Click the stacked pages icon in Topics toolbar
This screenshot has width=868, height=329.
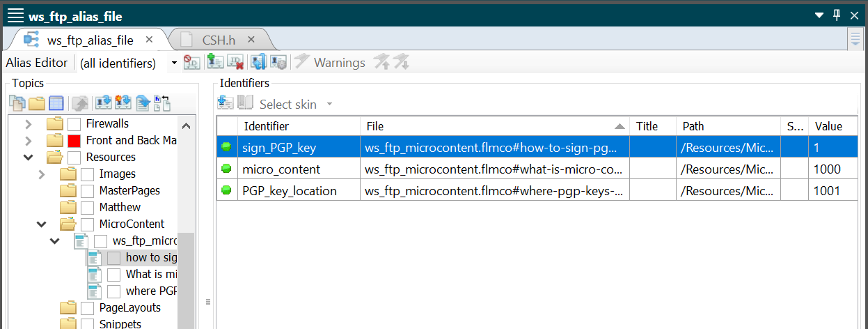click(x=17, y=104)
